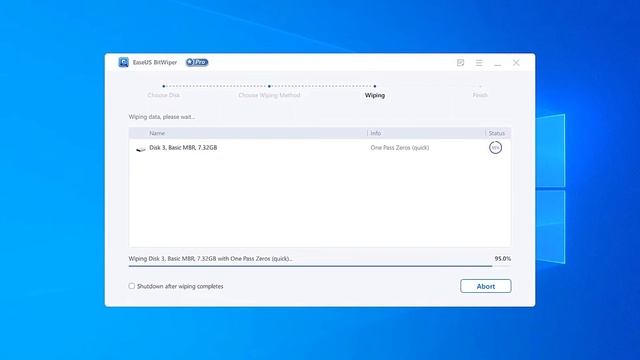The image size is (640, 360).
Task: Select the Choose Disk step
Action: click(x=163, y=95)
